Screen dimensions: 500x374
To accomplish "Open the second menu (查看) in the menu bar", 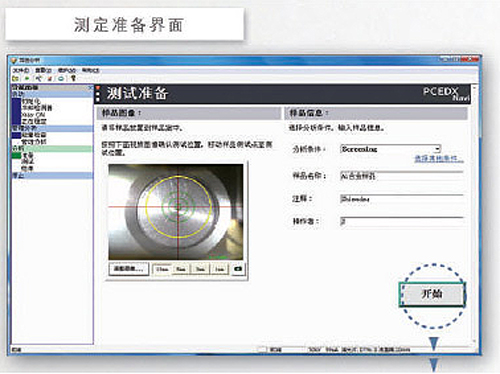I will click(x=43, y=70).
